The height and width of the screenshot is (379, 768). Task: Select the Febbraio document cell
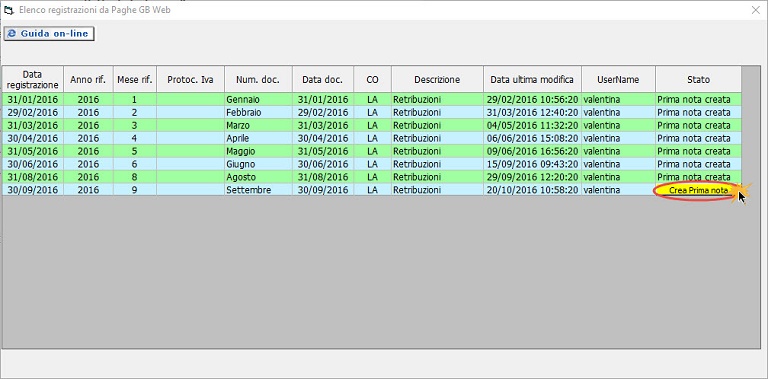coord(258,112)
